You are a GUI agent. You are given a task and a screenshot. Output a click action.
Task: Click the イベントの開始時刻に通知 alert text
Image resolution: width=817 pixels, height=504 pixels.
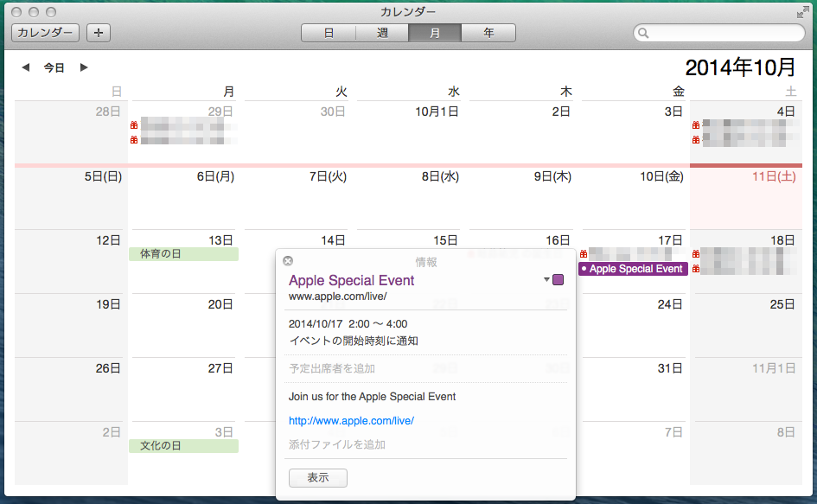click(354, 341)
